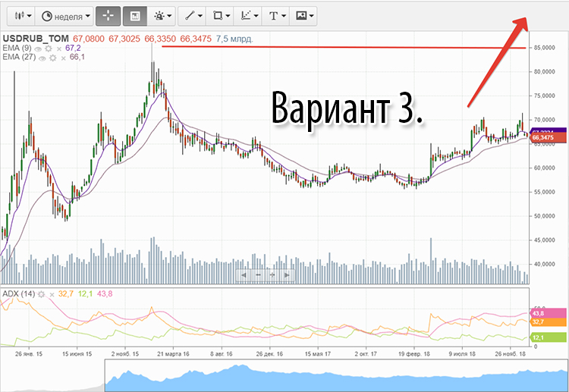This screenshot has width=569, height=392.
Task: Open the chart theme brightness menu
Action: pos(162,15)
